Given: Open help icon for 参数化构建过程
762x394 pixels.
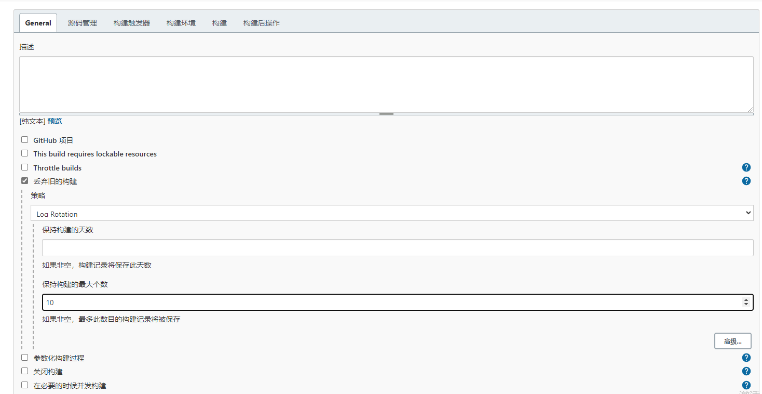Looking at the screenshot, I should [746, 358].
